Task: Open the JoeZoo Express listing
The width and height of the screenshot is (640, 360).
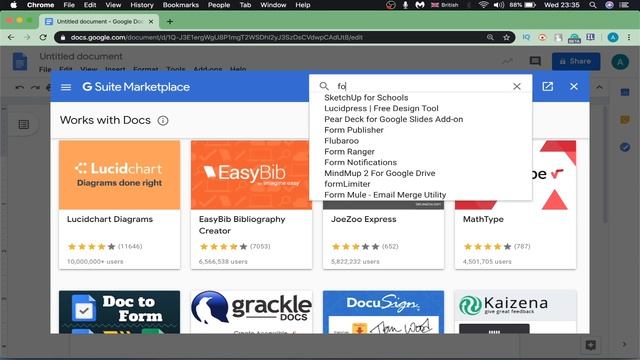Action: [383, 235]
